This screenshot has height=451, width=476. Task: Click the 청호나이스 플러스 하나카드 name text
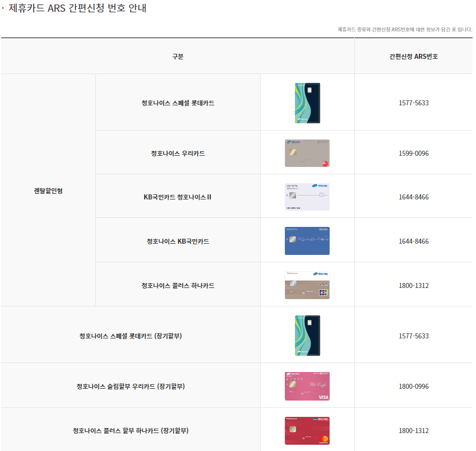click(x=178, y=286)
